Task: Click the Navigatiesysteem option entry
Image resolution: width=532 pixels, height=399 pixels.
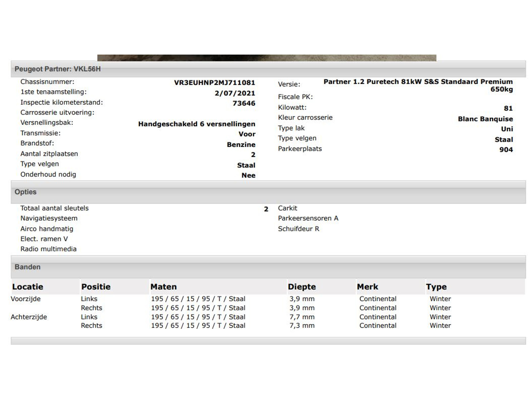Action: point(49,218)
